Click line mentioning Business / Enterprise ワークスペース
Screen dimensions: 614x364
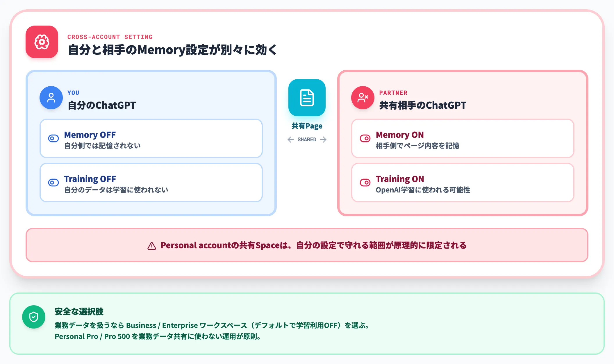[213, 325]
